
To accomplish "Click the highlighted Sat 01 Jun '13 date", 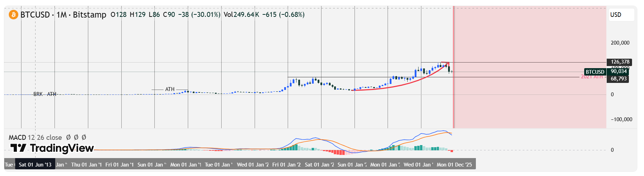I will click(x=35, y=164).
